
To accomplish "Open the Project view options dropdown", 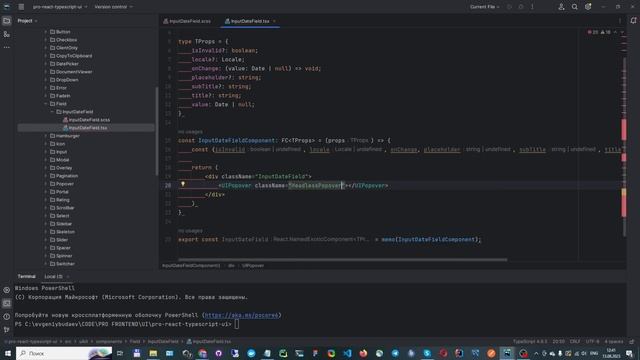I will pyautogui.click(x=27, y=21).
